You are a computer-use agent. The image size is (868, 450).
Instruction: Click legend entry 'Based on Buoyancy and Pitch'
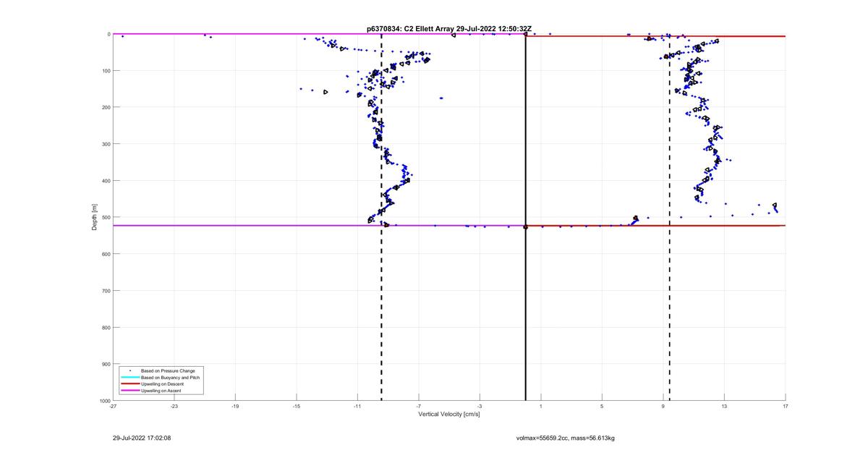pos(171,378)
